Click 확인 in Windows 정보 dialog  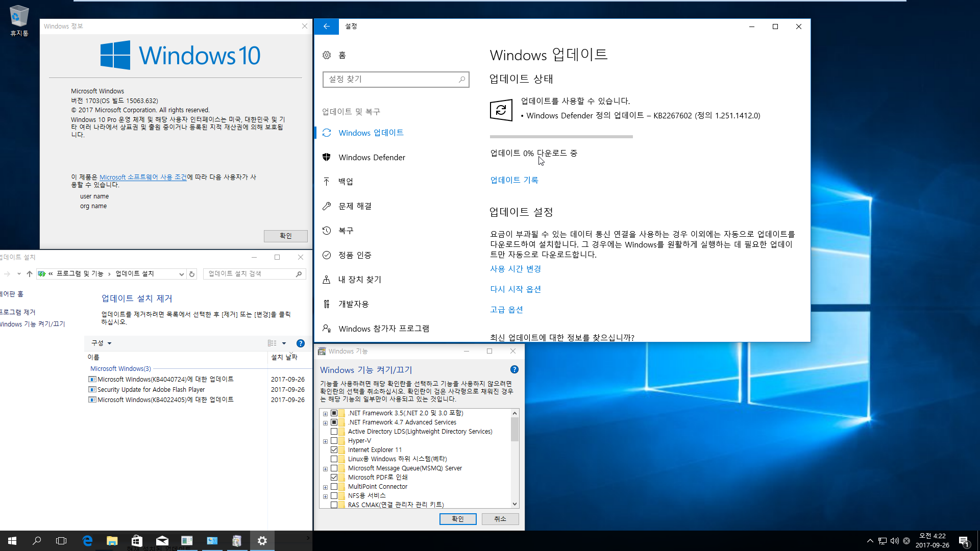click(x=285, y=236)
